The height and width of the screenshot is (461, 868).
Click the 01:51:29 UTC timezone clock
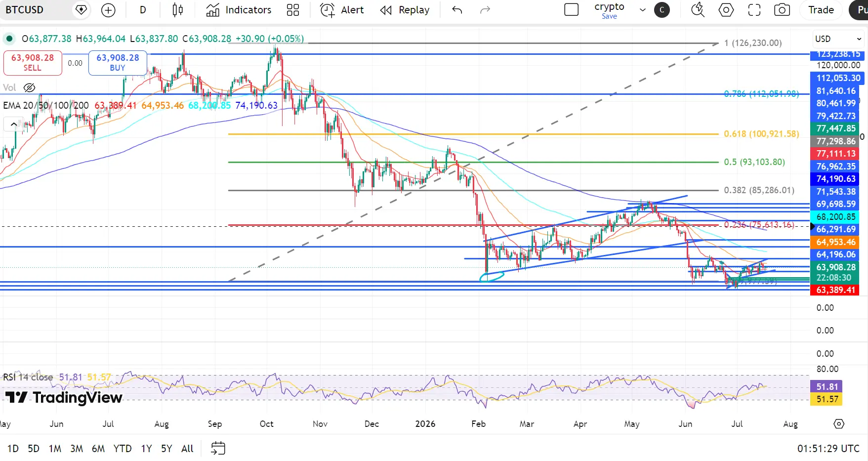pos(828,449)
